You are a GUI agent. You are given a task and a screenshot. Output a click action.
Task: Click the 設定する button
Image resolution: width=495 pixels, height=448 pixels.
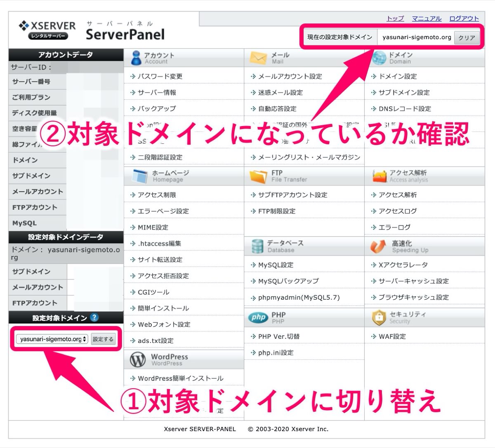(x=103, y=339)
